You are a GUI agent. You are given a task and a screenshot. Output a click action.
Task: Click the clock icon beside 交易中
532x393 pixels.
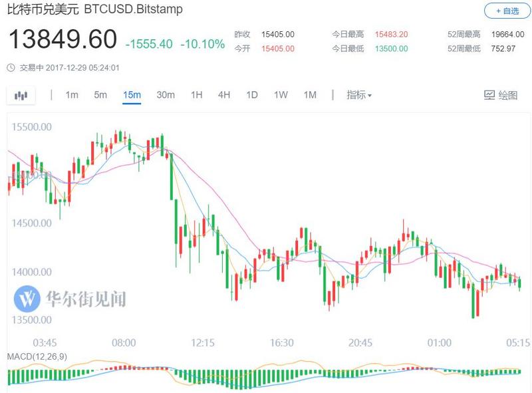(x=11, y=68)
